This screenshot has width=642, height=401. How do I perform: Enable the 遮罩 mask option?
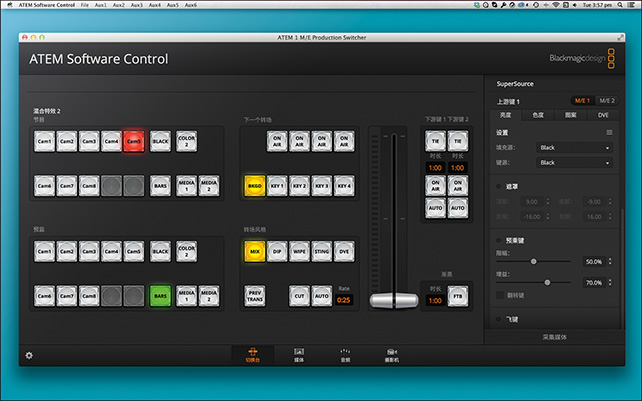[x=498, y=186]
